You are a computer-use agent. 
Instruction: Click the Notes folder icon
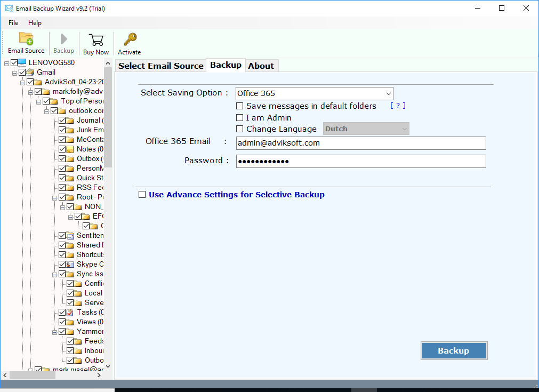click(70, 149)
